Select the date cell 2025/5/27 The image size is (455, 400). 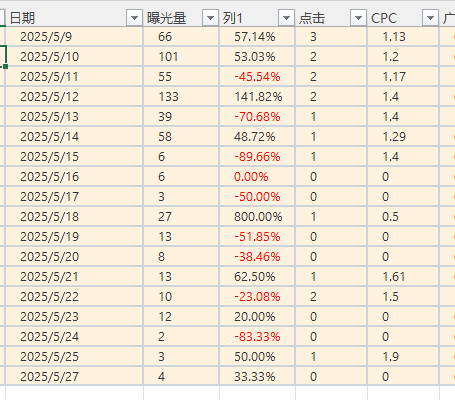click(x=74, y=377)
